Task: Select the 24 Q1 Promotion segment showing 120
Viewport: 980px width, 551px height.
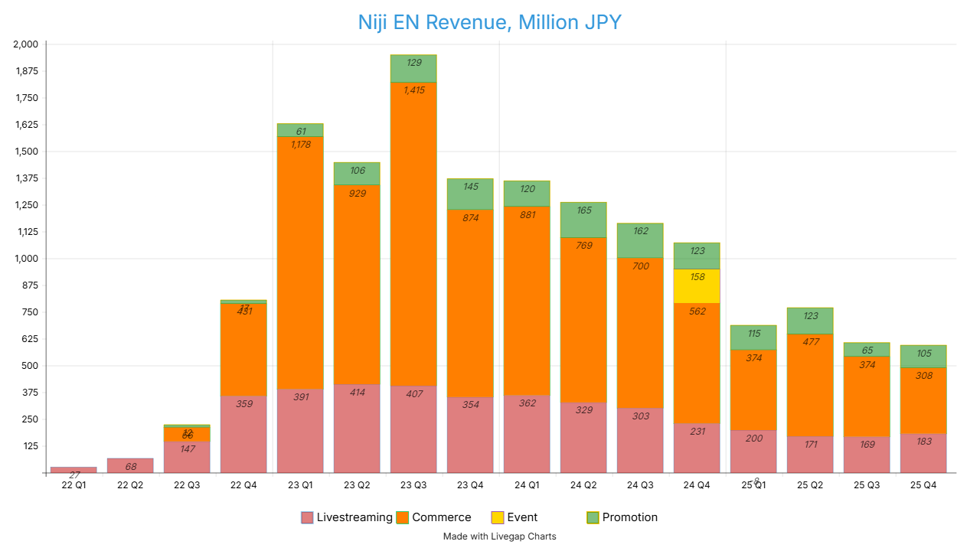Action: [527, 194]
